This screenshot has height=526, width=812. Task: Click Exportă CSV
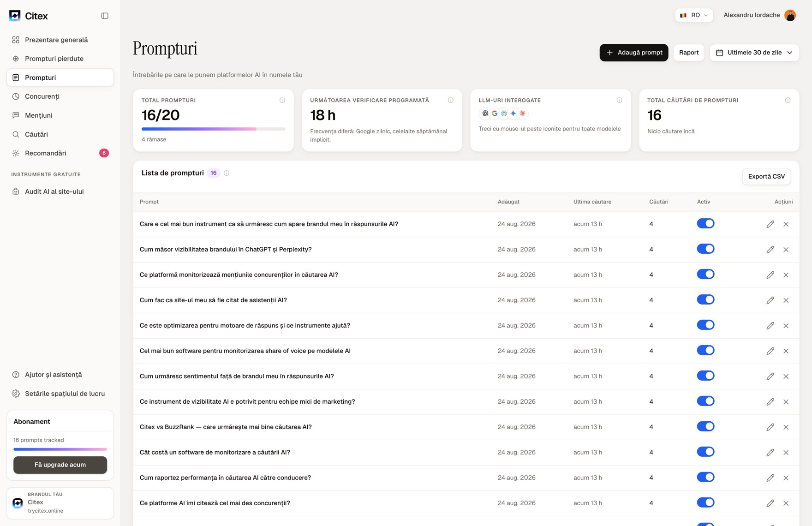coord(766,176)
